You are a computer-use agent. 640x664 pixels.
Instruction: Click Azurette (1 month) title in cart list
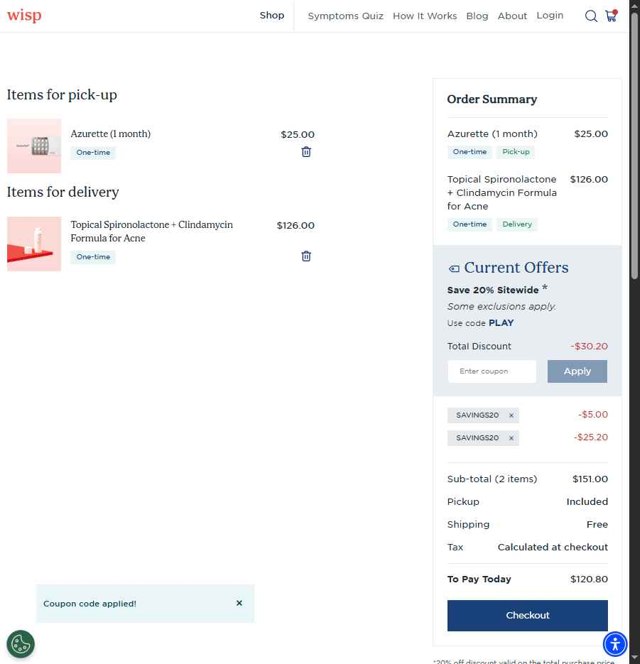click(111, 134)
